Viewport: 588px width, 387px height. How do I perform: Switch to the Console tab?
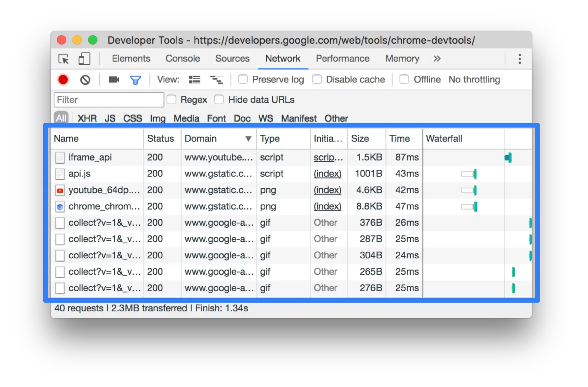pyautogui.click(x=183, y=59)
